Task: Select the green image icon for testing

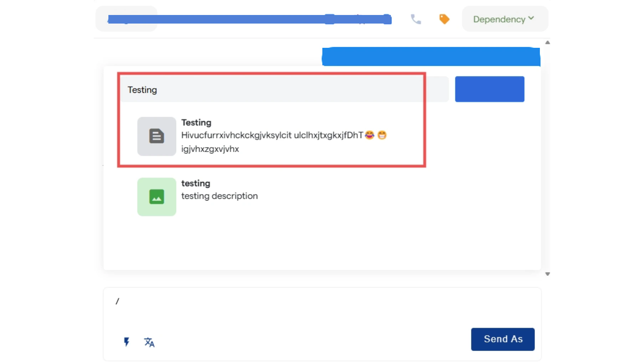Action: click(157, 197)
